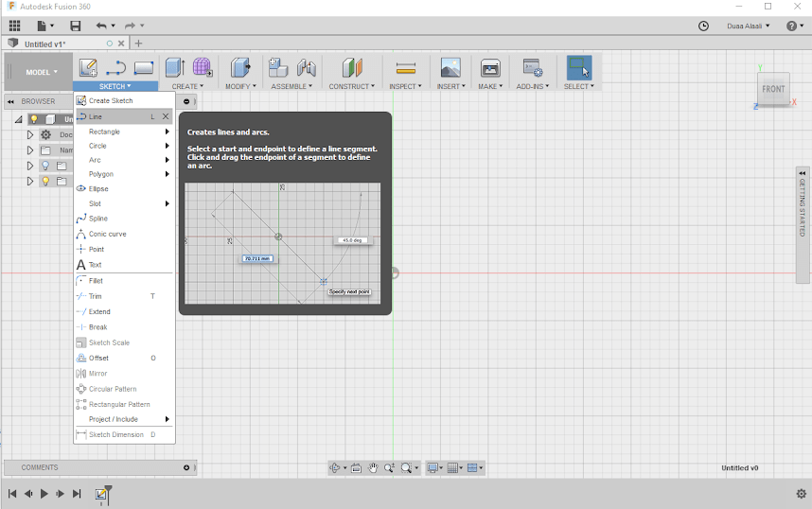Click the Line toolbar icon
Image resolution: width=812 pixels, height=509 pixels.
point(115,68)
